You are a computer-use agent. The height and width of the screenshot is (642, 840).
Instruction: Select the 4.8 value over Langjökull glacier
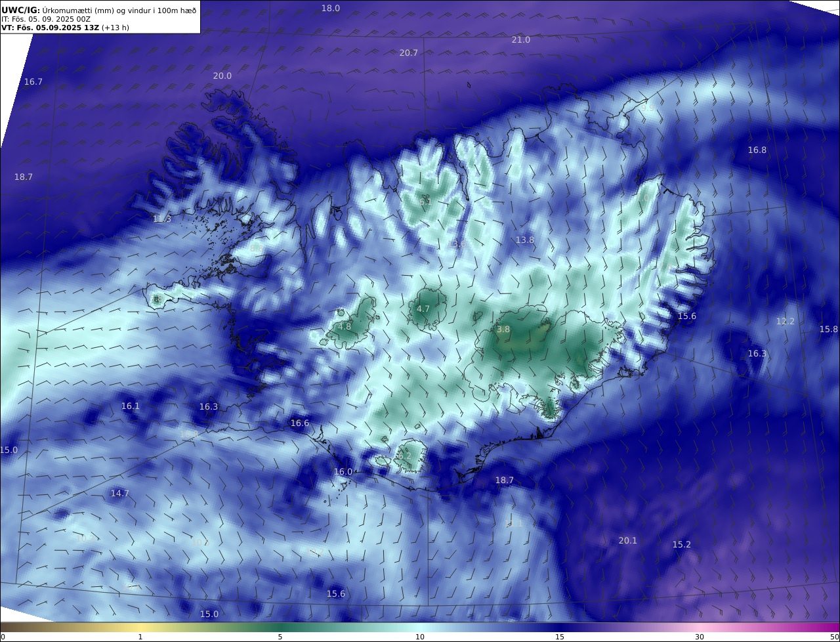click(x=345, y=327)
